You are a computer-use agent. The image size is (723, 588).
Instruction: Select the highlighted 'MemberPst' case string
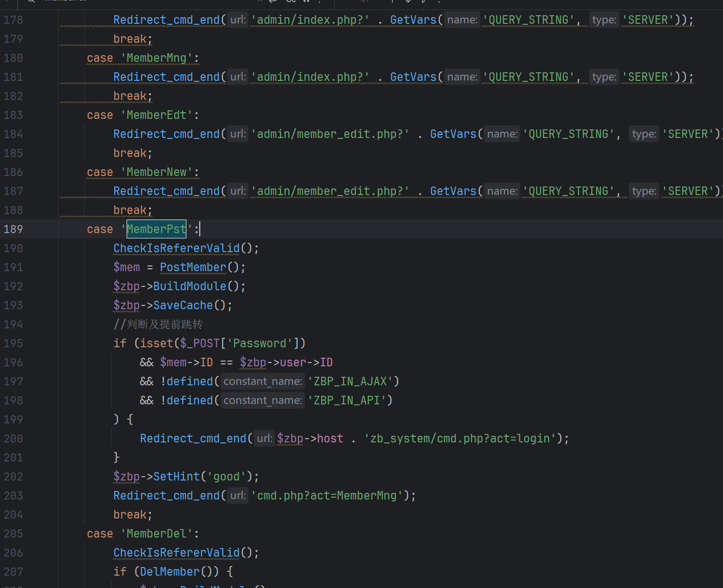pyautogui.click(x=156, y=229)
